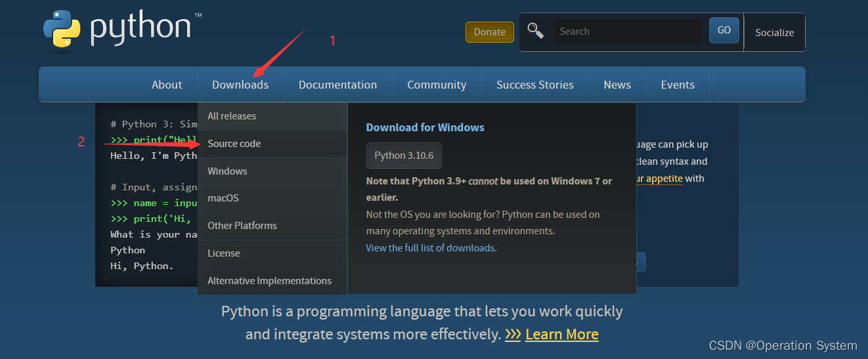Focus the Search input field
Screen dimensions: 868x359
click(628, 31)
